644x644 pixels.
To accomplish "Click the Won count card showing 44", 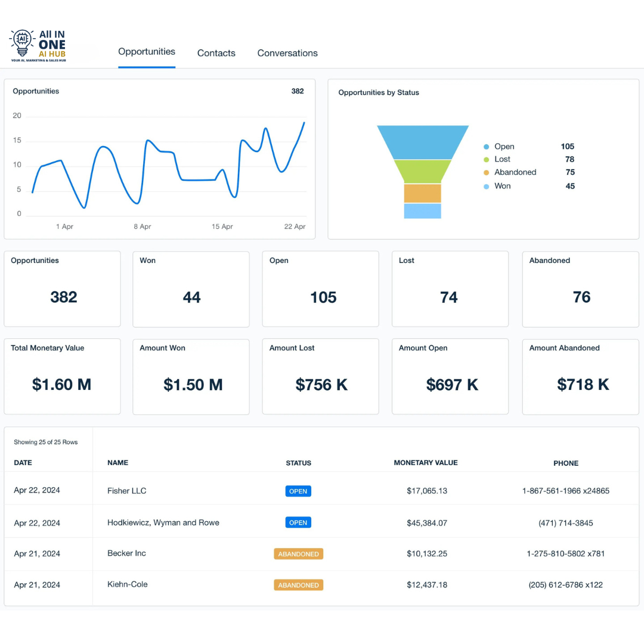I will click(x=191, y=289).
